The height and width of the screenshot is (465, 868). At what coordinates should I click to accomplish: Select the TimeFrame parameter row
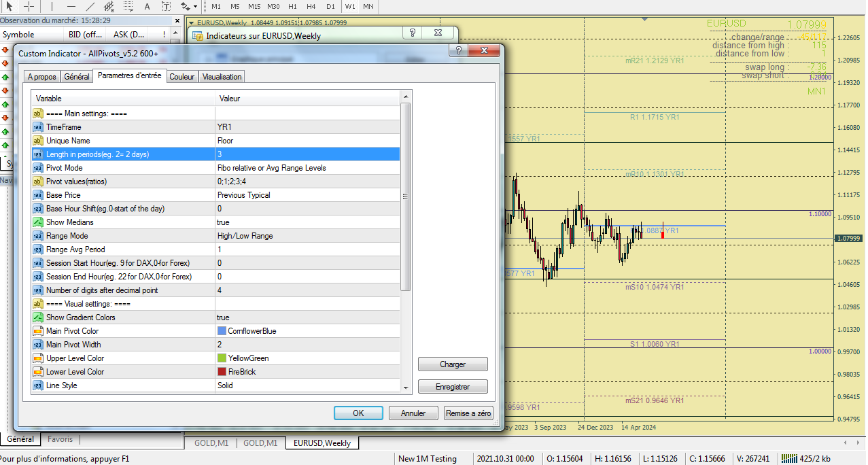point(216,127)
